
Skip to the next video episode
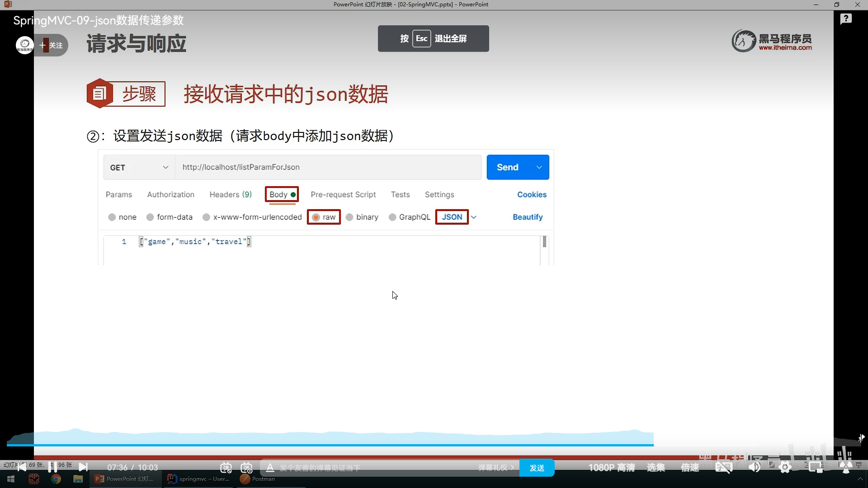click(83, 467)
